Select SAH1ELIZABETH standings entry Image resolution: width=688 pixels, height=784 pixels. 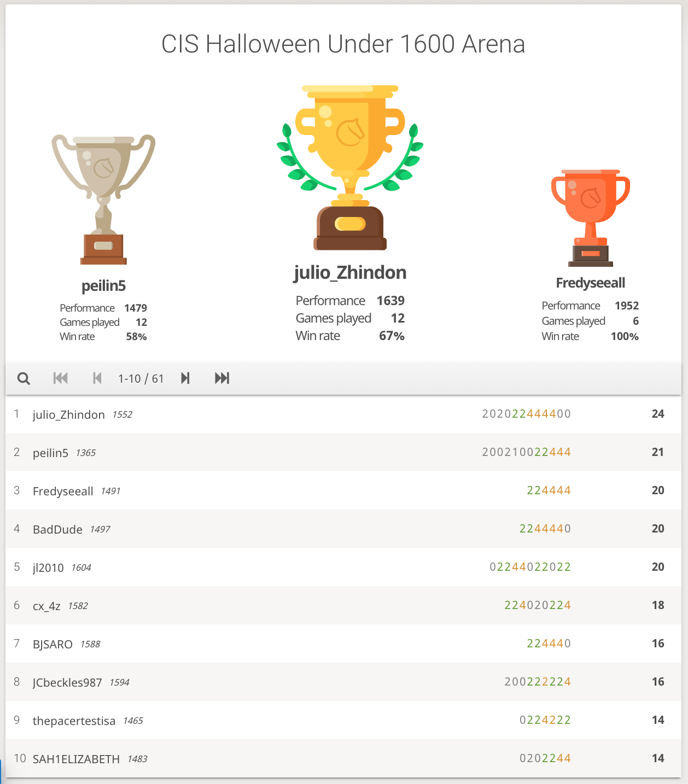click(x=343, y=758)
